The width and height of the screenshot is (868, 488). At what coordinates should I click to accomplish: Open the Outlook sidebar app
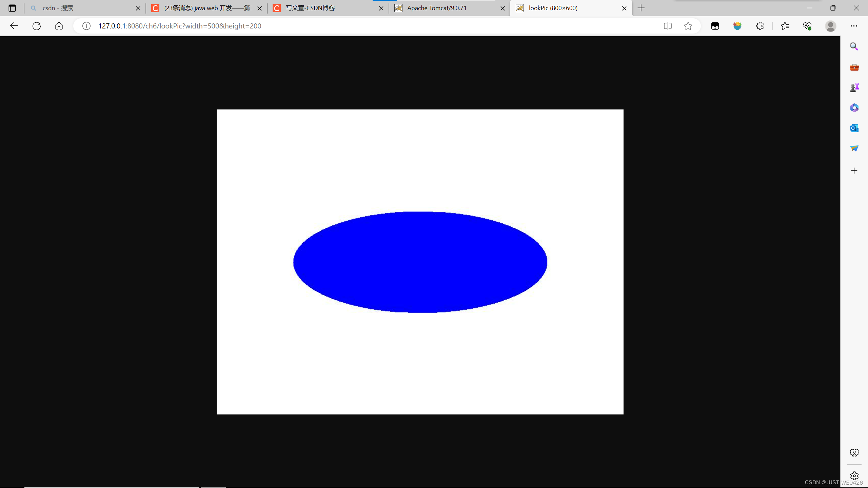(854, 128)
